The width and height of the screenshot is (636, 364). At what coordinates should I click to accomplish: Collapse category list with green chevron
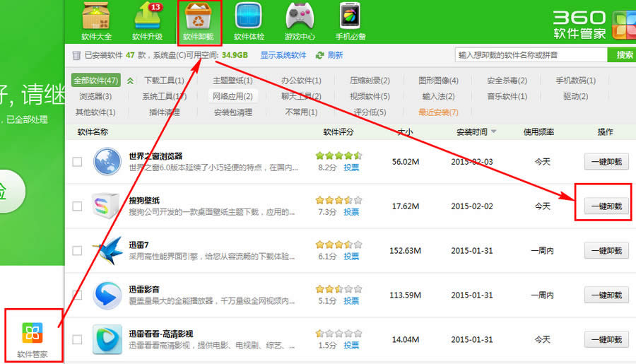pos(130,81)
